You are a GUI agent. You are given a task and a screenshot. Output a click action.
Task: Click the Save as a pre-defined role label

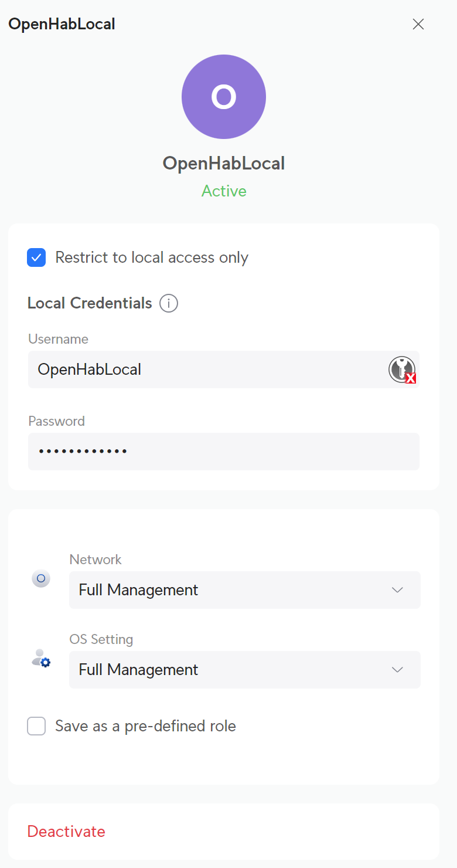(x=145, y=726)
